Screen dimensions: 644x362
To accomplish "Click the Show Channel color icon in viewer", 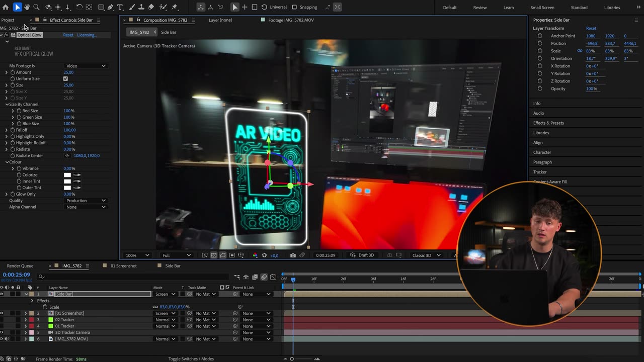I will [x=255, y=255].
